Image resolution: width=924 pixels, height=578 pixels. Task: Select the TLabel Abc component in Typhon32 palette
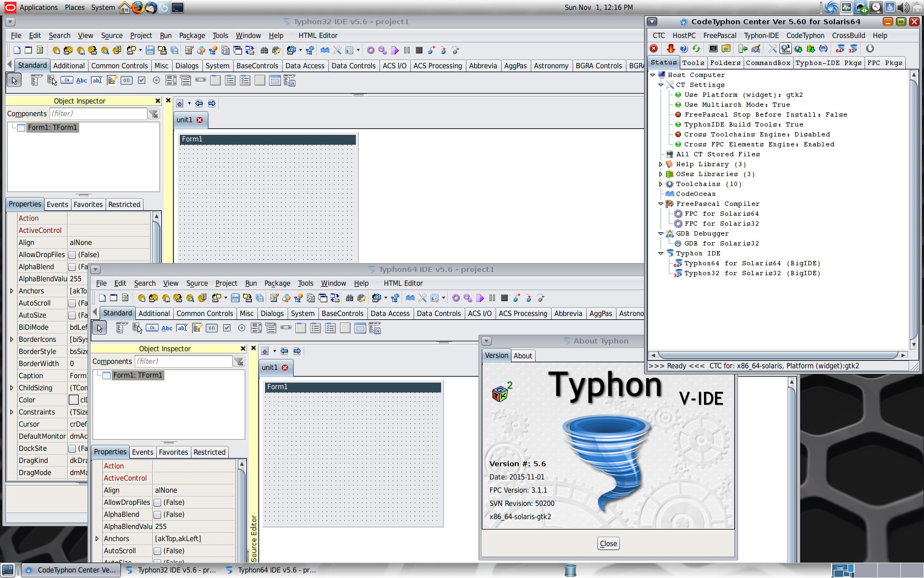81,80
